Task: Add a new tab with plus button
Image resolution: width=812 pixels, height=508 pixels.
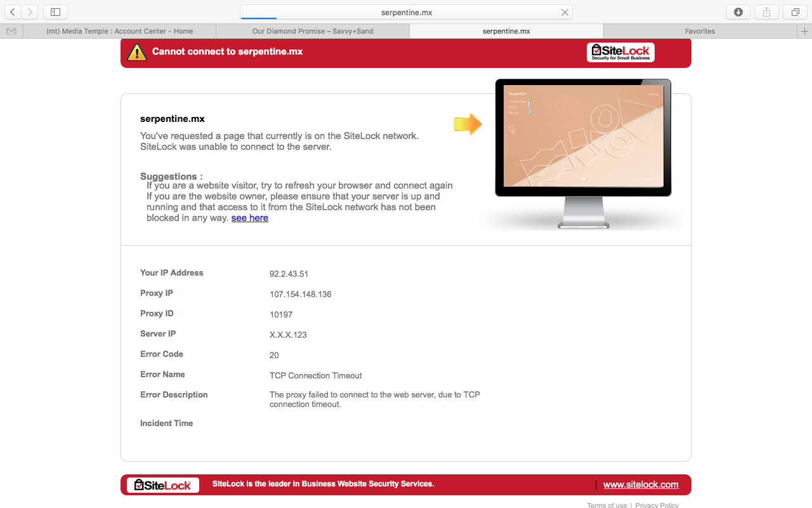Action: coord(805,31)
